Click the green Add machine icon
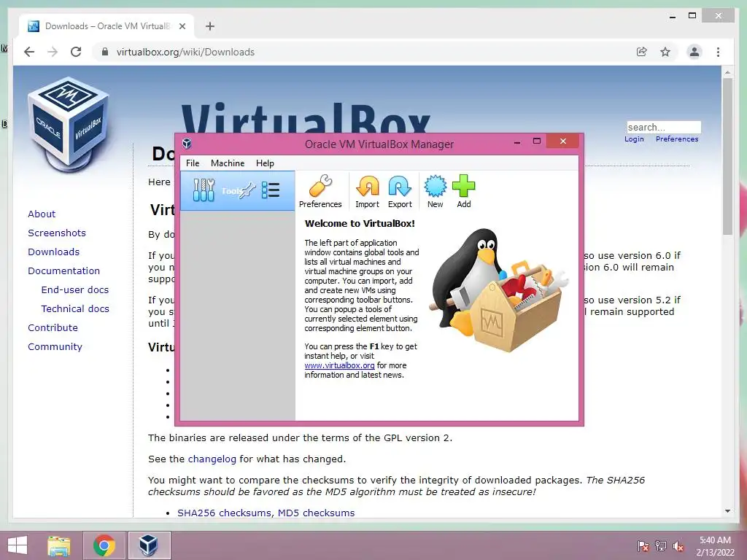The height and width of the screenshot is (560, 747). [463, 192]
